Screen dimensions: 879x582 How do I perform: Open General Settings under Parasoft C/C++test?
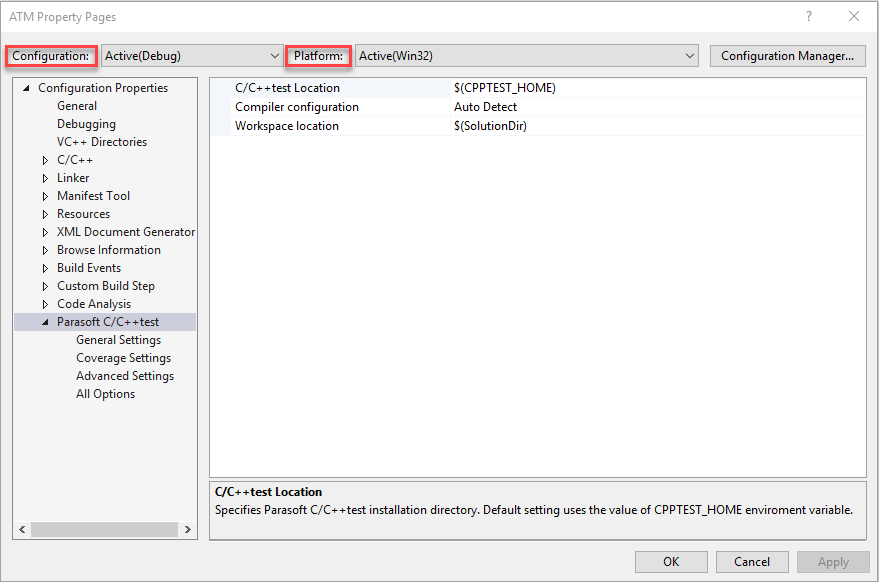pyautogui.click(x=118, y=340)
